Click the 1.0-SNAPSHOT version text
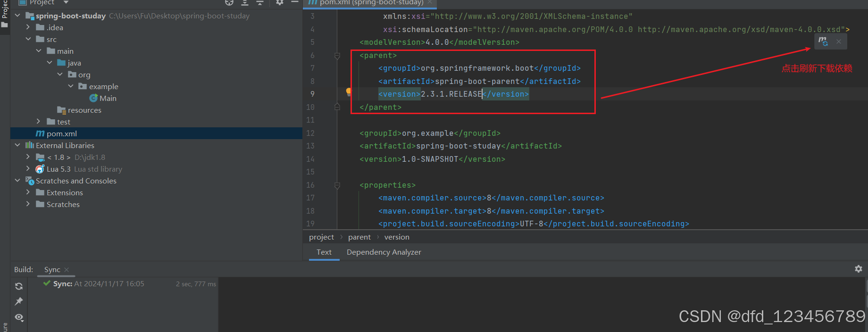The width and height of the screenshot is (868, 332). click(x=430, y=159)
